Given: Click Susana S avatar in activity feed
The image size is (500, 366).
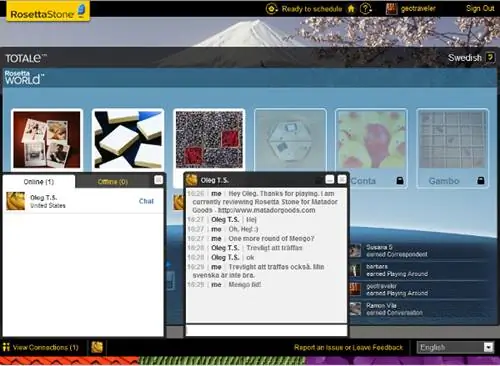Looking at the screenshot, I should click(x=355, y=251).
